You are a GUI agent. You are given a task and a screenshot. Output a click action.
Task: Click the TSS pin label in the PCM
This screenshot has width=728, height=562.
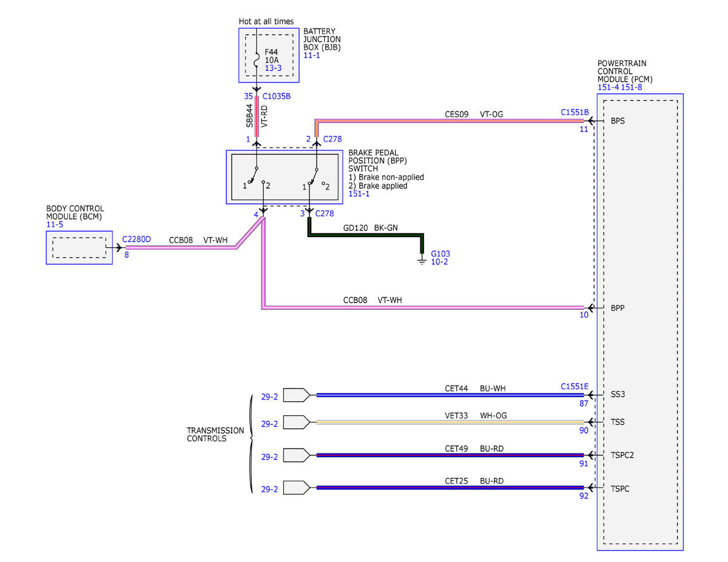click(x=618, y=422)
